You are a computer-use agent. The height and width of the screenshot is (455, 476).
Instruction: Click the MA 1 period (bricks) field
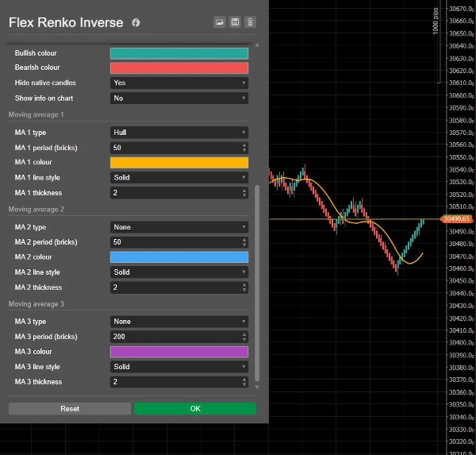click(179, 148)
